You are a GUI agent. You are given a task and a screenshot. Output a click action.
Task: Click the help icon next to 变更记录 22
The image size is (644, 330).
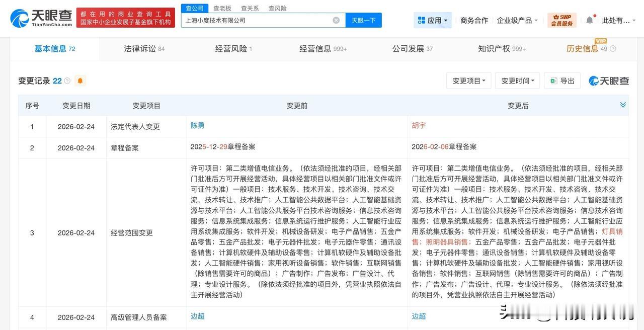coord(67,81)
